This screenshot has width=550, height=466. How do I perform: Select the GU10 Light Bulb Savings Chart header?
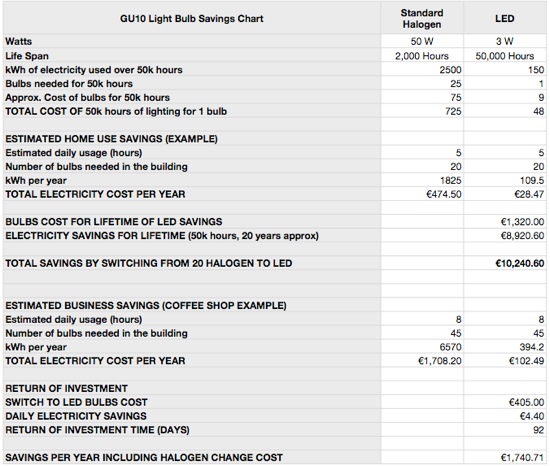click(192, 19)
